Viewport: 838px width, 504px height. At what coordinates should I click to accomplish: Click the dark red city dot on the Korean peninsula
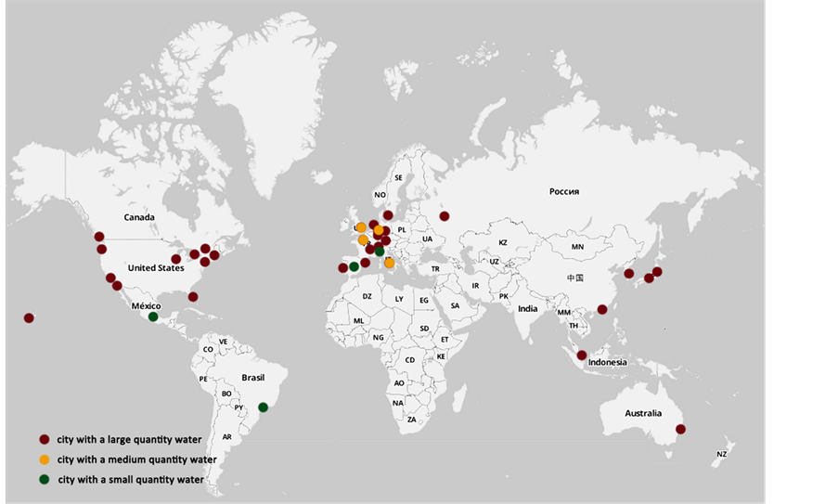click(x=629, y=274)
